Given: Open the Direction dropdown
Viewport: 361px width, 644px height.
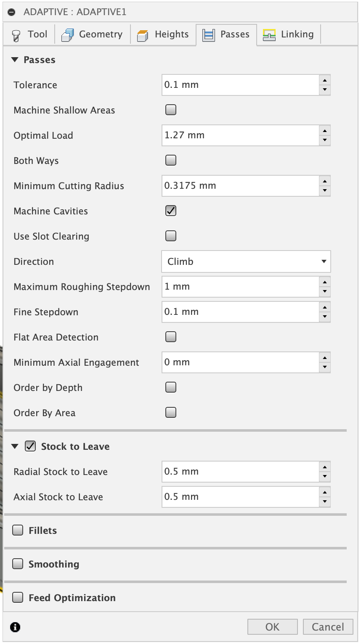Looking at the screenshot, I should coord(246,261).
